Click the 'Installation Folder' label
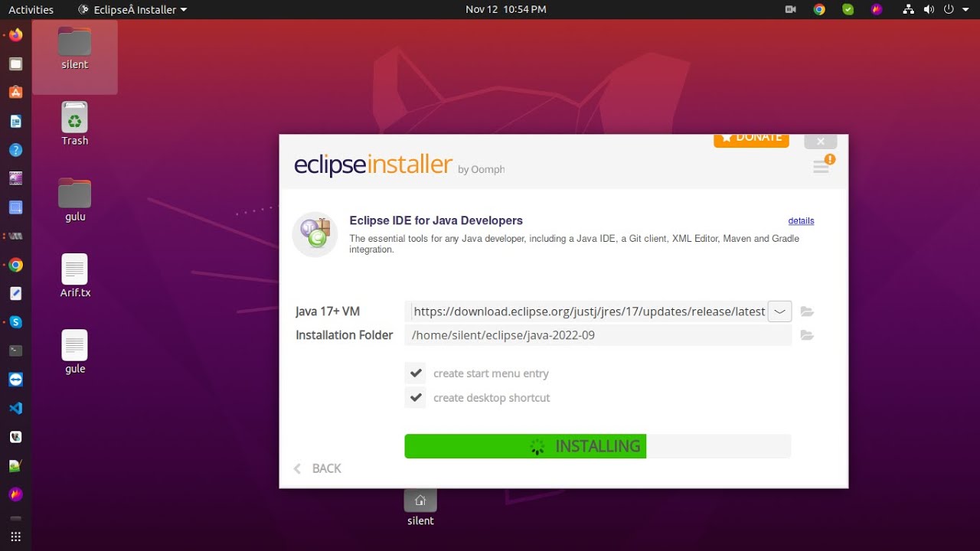Screen dimensions: 980x551 tap(345, 335)
